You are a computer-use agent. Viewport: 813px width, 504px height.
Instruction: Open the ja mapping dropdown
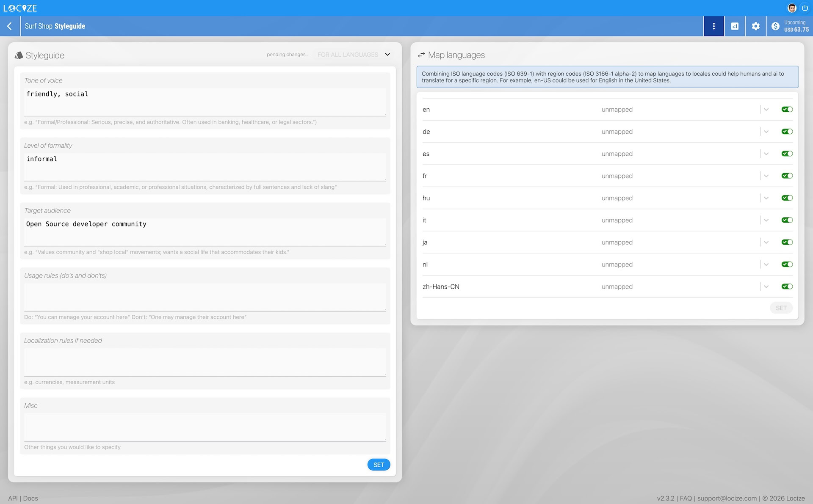click(x=766, y=242)
